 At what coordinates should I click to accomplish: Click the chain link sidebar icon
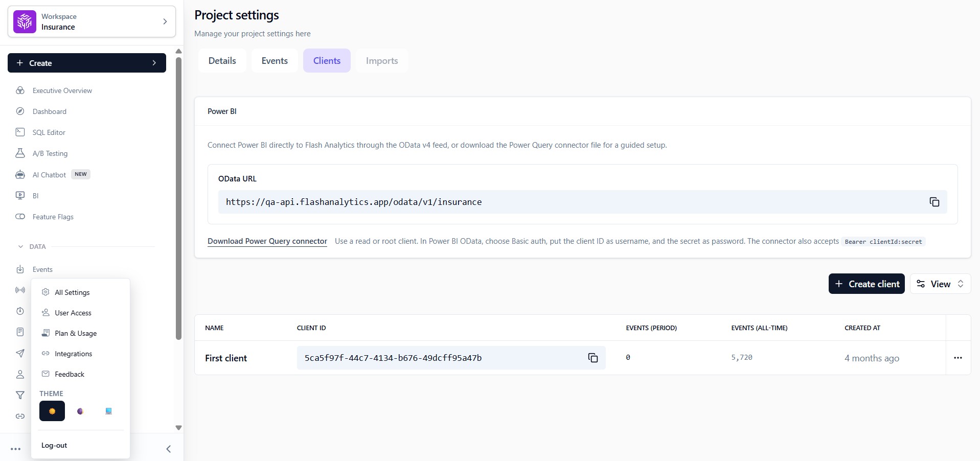click(20, 416)
